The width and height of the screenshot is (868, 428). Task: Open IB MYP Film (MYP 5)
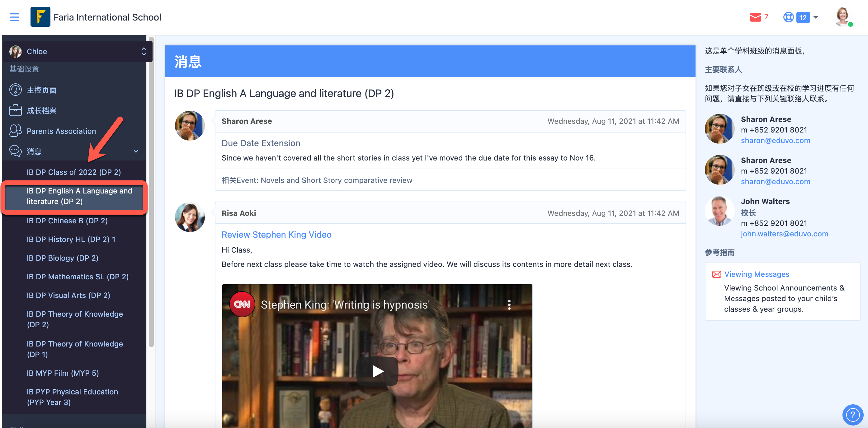[63, 373]
